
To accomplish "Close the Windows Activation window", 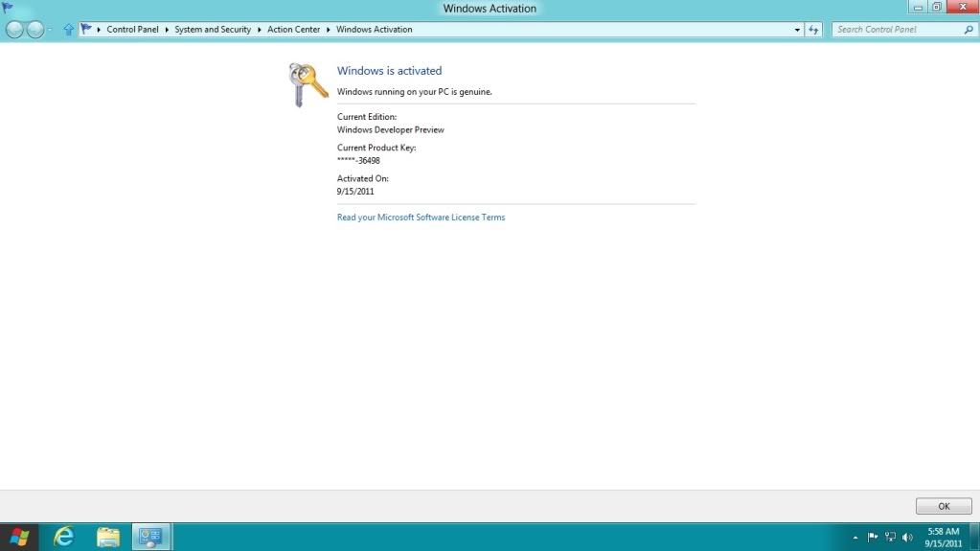I will (x=963, y=7).
